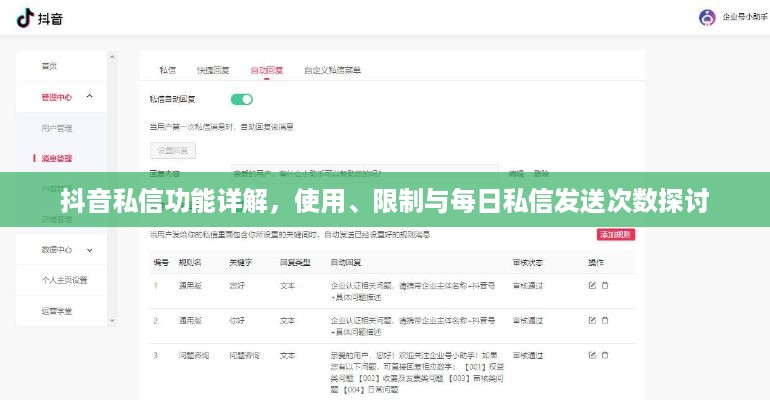Click the 企业号小助手 account name
Viewport: 770px width, 400px height.
click(744, 17)
